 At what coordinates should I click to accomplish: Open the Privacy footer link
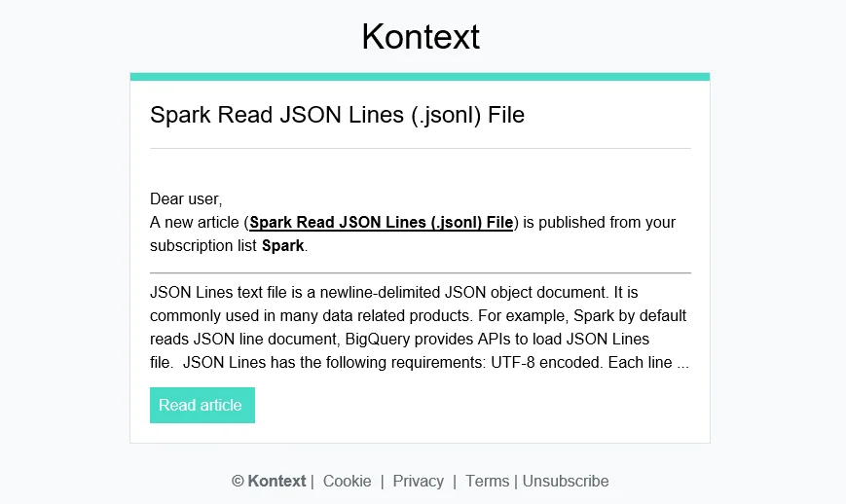coord(418,481)
